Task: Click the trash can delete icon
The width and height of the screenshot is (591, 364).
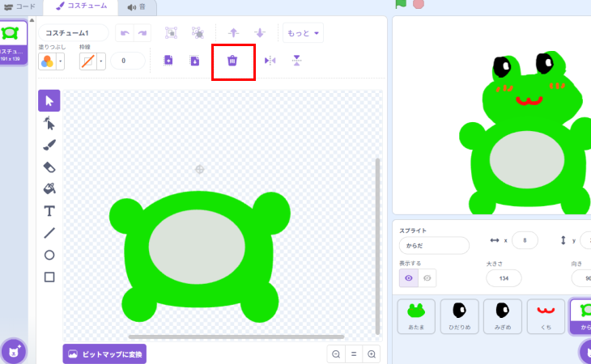Action: (x=232, y=61)
